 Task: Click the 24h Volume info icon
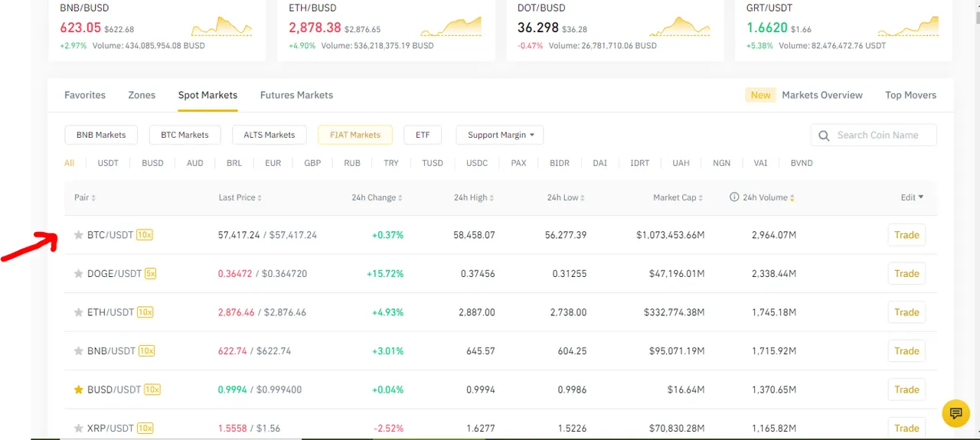click(734, 197)
